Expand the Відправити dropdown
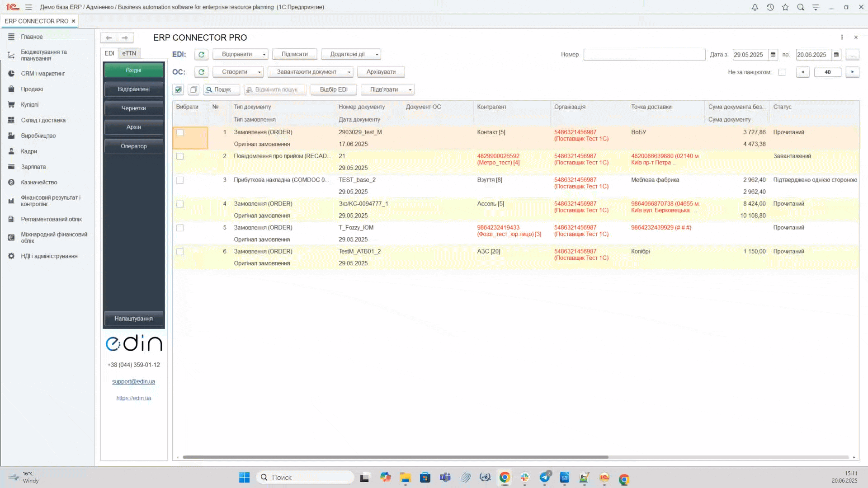868x488 pixels. coord(264,54)
